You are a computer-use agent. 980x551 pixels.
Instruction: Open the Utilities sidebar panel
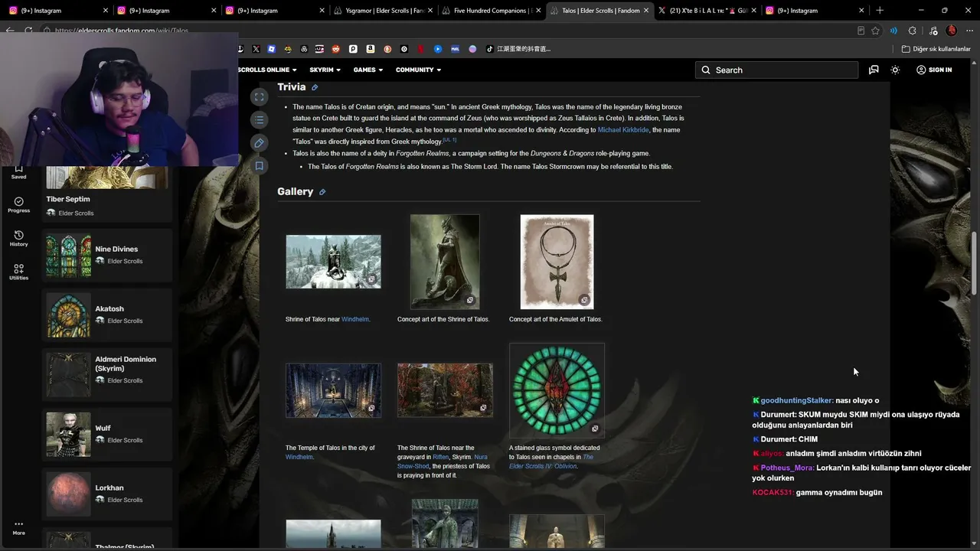point(18,272)
